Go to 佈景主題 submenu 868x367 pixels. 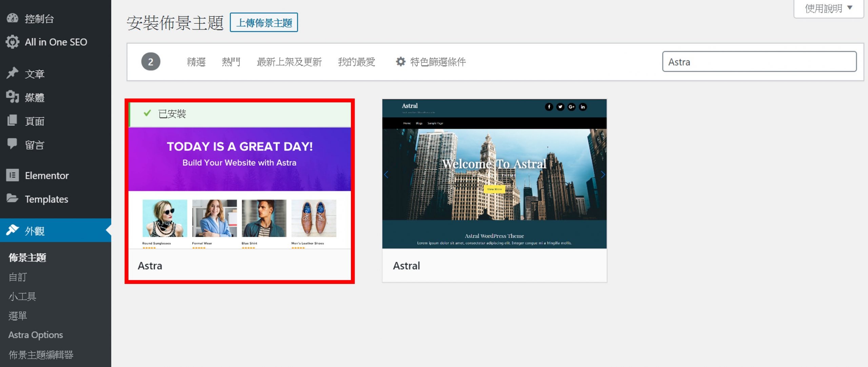pos(27,257)
